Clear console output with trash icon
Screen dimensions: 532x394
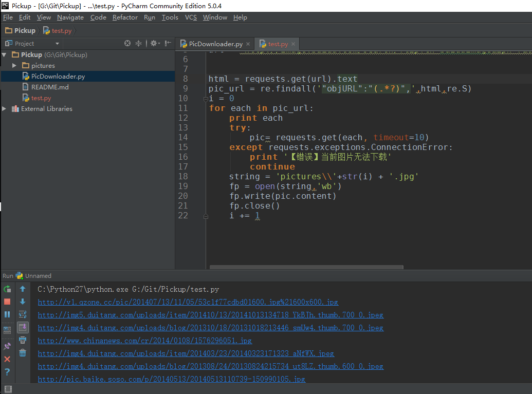pos(23,353)
